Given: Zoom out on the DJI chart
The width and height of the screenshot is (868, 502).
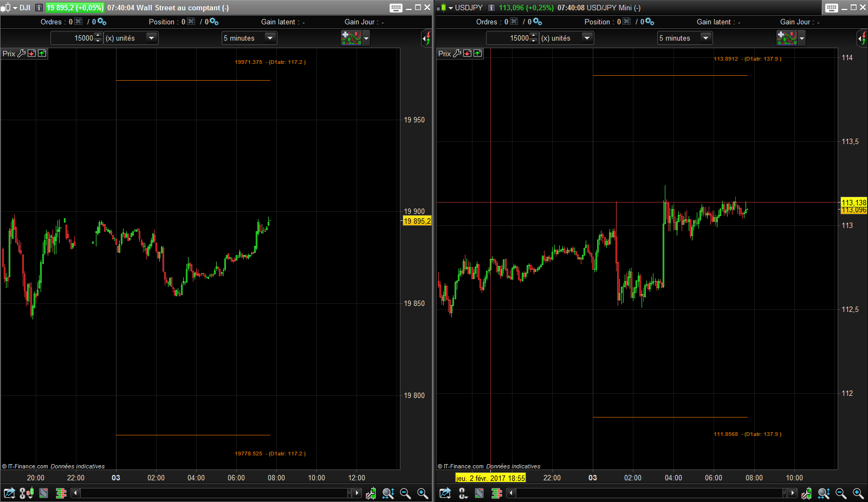Looking at the screenshot, I should [x=405, y=493].
